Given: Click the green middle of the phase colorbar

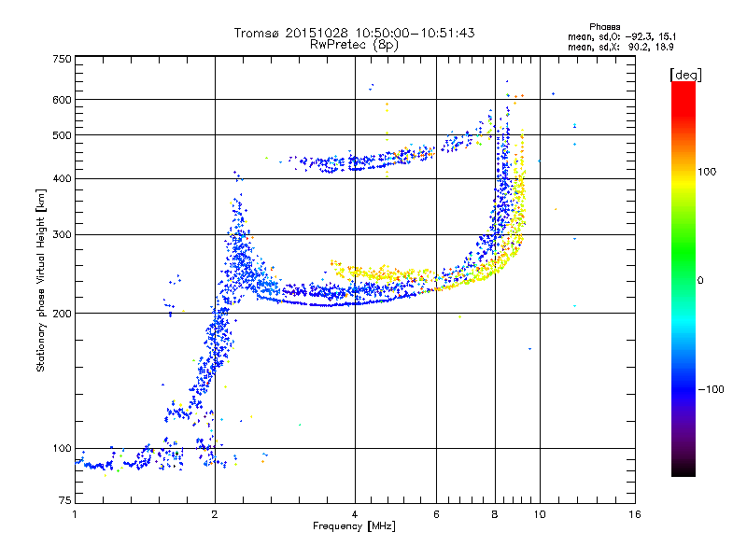Looking at the screenshot, I should pos(684,252).
